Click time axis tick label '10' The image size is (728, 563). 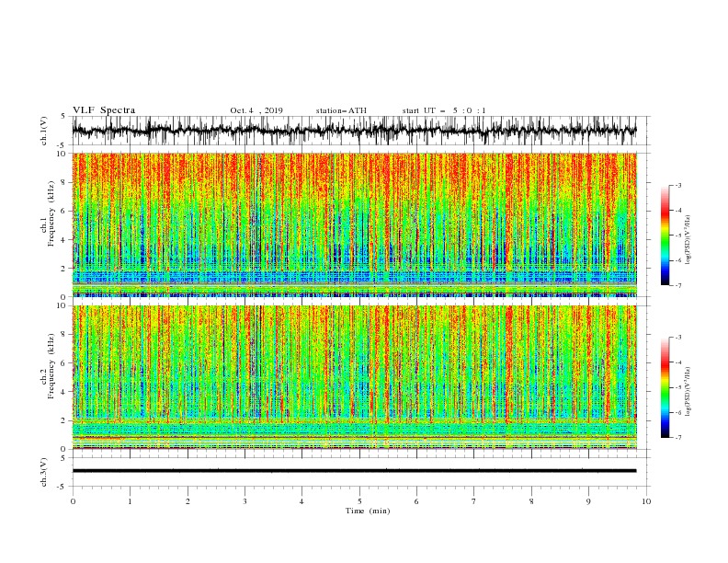pos(646,501)
